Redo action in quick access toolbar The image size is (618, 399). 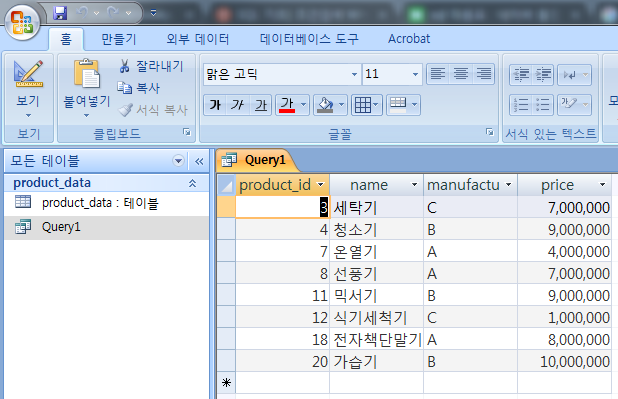click(x=114, y=13)
